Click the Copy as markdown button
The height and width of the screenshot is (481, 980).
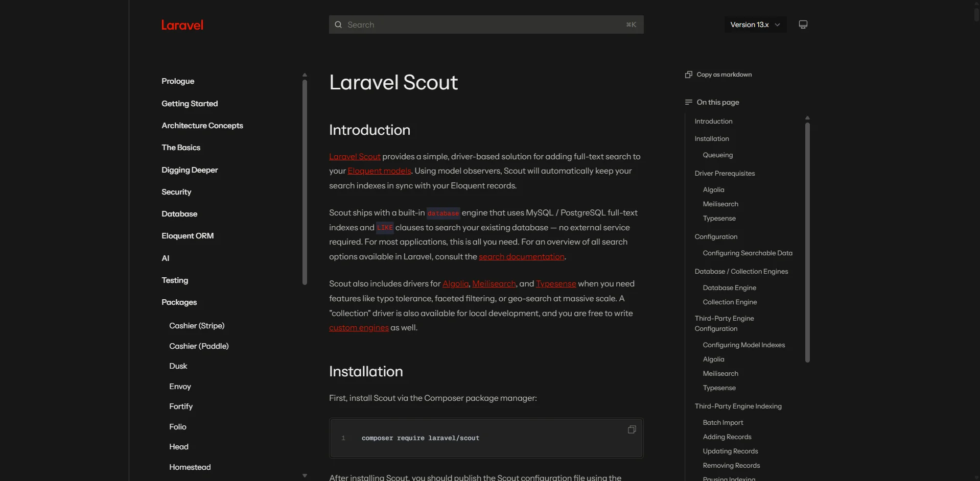[x=718, y=75]
